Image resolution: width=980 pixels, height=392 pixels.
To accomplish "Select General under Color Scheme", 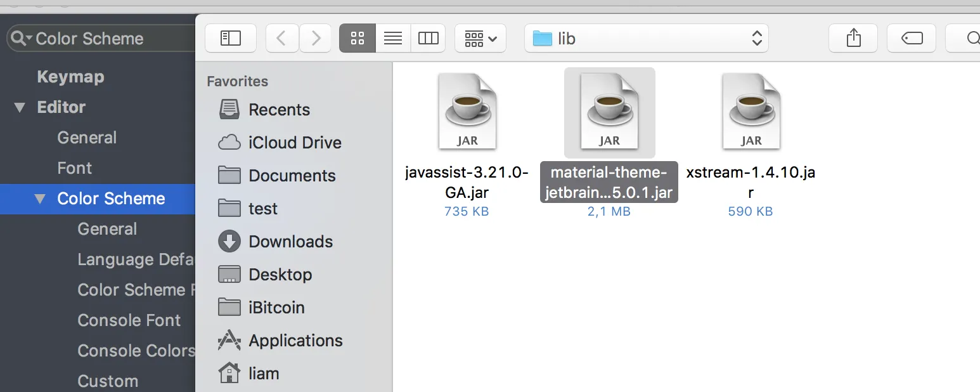I will point(107,229).
